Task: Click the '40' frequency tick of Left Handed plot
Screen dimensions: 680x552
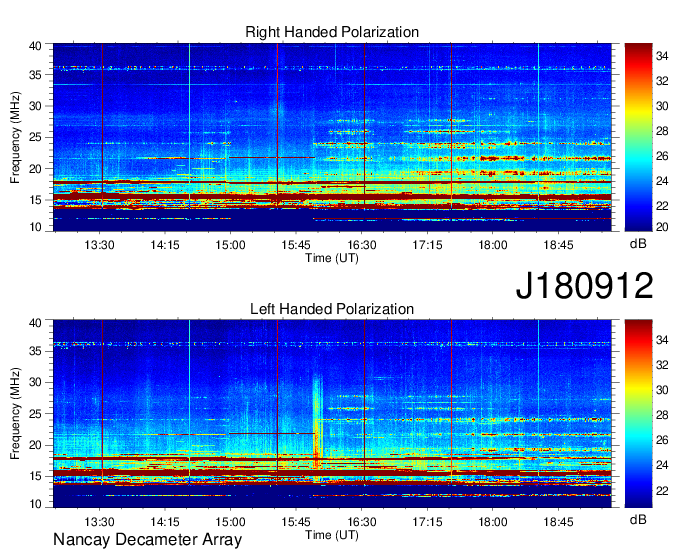Action: coord(35,323)
